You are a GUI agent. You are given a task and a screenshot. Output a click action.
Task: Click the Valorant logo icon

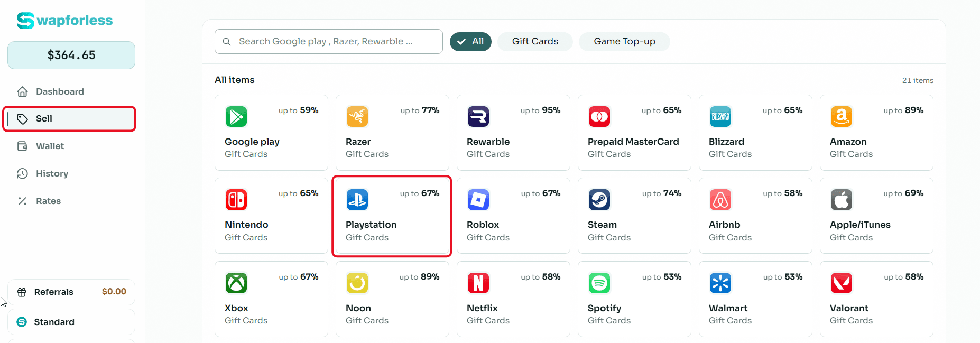842,283
